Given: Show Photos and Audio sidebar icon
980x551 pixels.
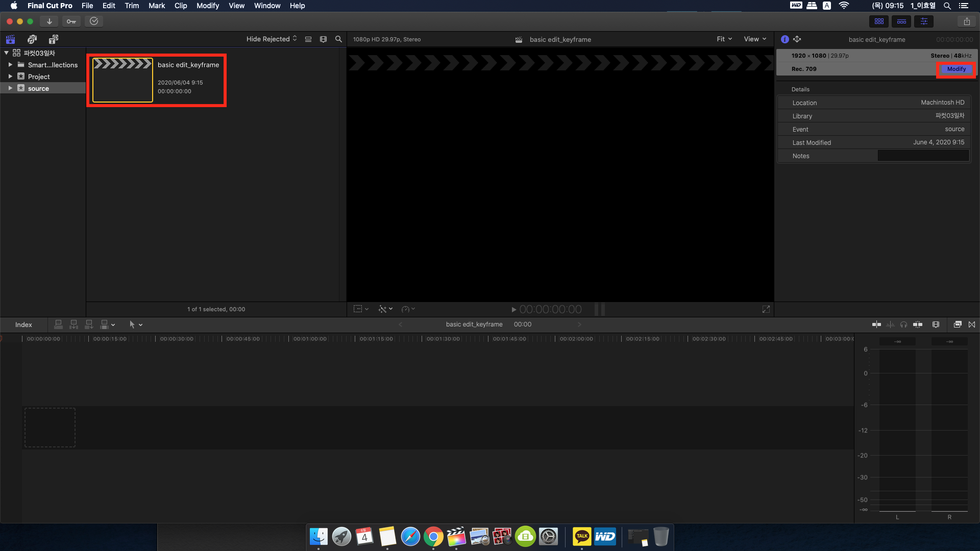Looking at the screenshot, I should (32, 39).
